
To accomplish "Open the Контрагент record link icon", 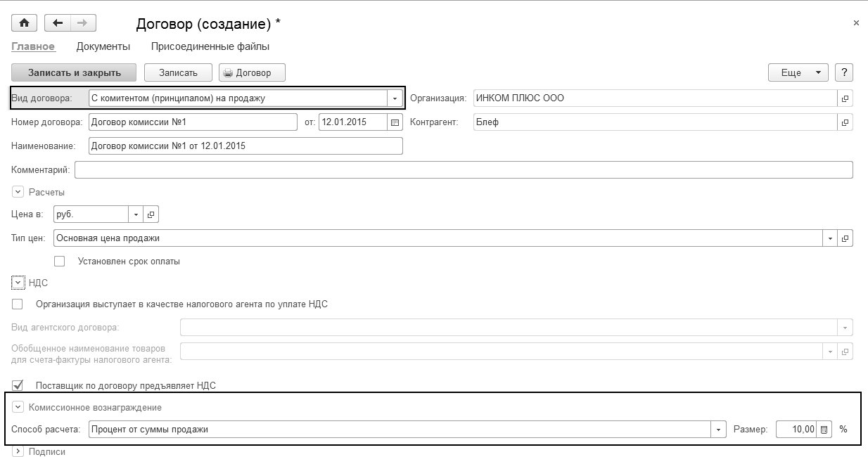I will [x=845, y=122].
